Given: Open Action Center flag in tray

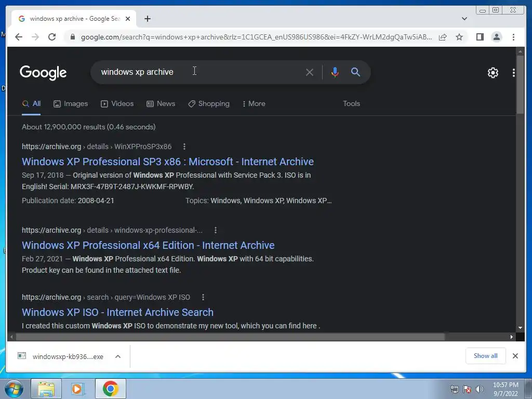Looking at the screenshot, I should (467, 389).
